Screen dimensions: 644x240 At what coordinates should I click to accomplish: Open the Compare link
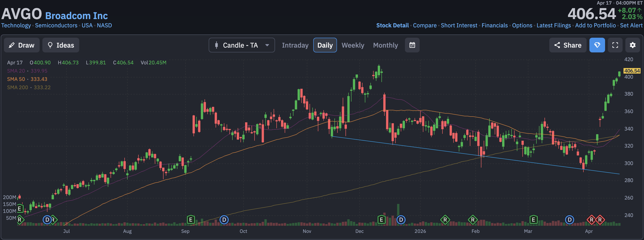425,26
